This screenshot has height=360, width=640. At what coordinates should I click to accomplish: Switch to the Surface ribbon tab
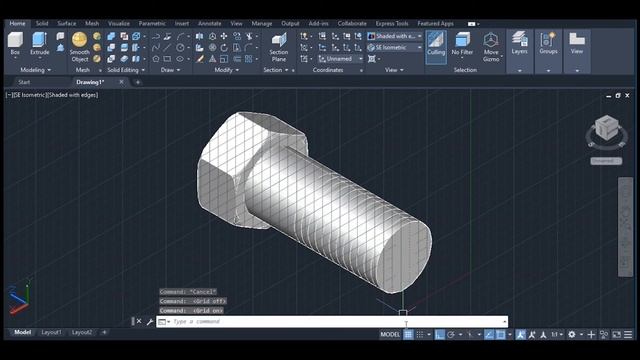(67, 24)
